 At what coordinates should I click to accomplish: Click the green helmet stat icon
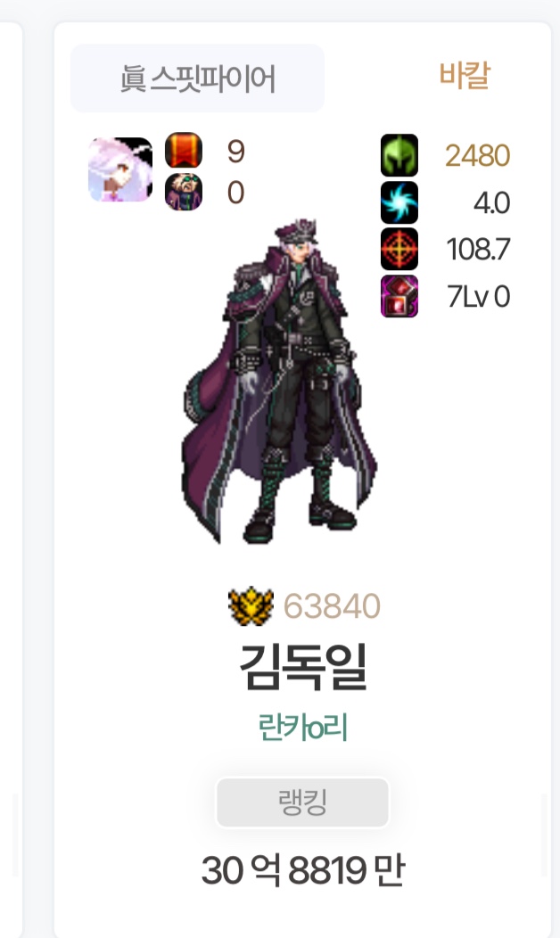[399, 155]
